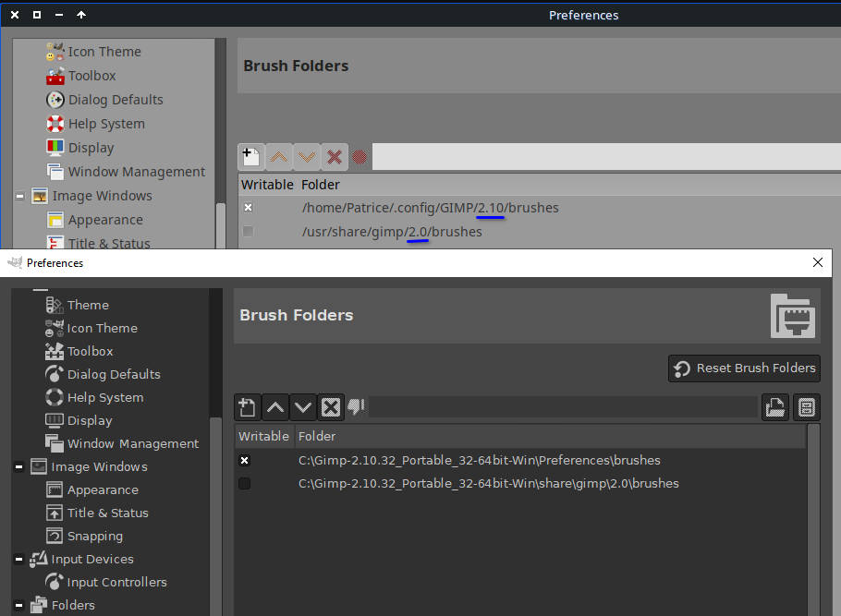Image resolution: width=841 pixels, height=616 pixels.
Task: Click folder path input field in dark window
Action: coord(562,407)
